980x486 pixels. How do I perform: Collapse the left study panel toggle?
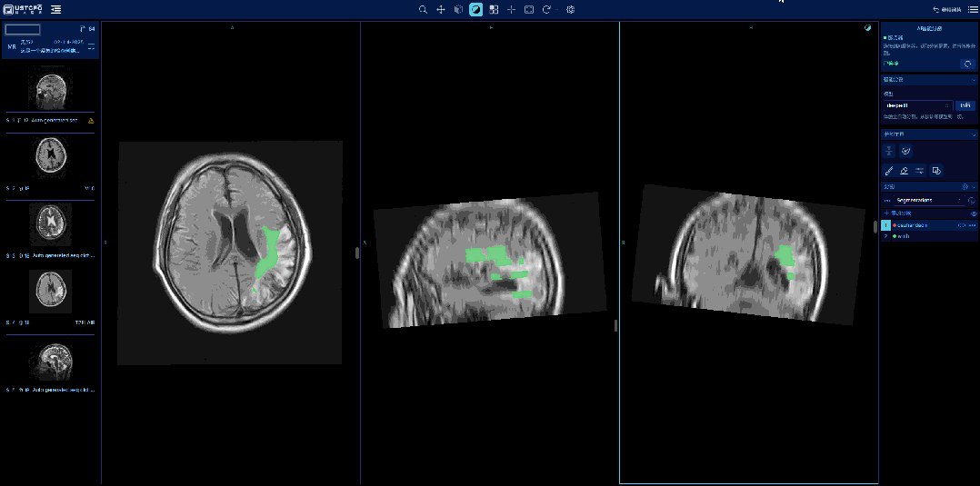tap(56, 9)
